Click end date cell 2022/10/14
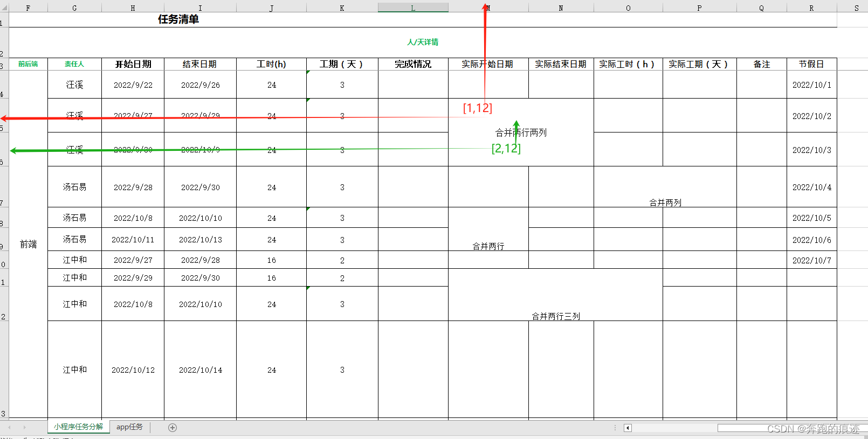Viewport: 868px width, 439px height. (200, 370)
